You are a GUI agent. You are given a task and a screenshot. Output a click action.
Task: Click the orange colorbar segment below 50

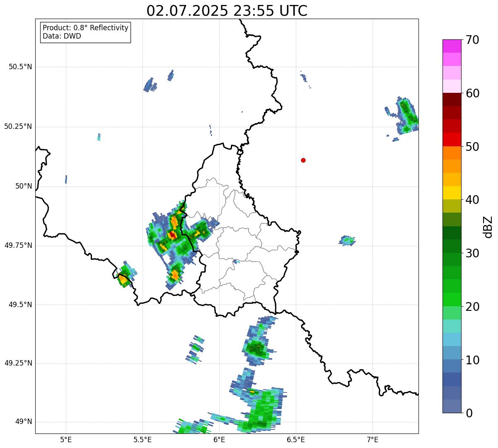452,153
